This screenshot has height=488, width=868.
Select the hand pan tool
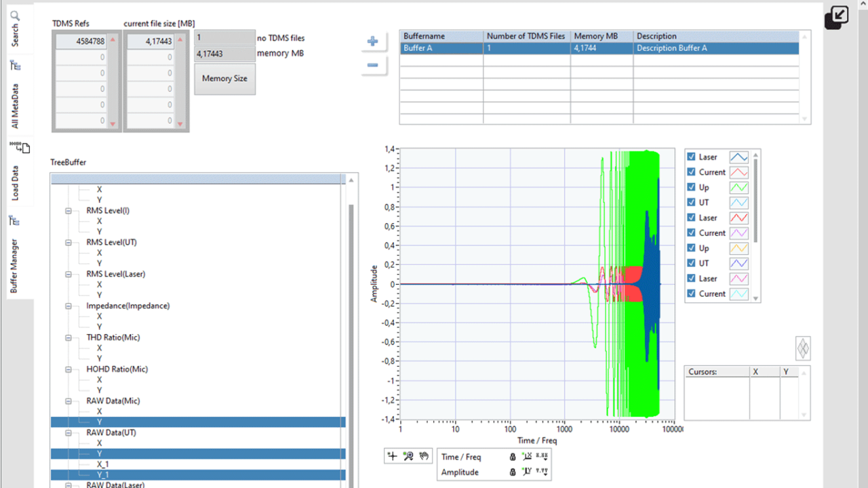(424, 456)
